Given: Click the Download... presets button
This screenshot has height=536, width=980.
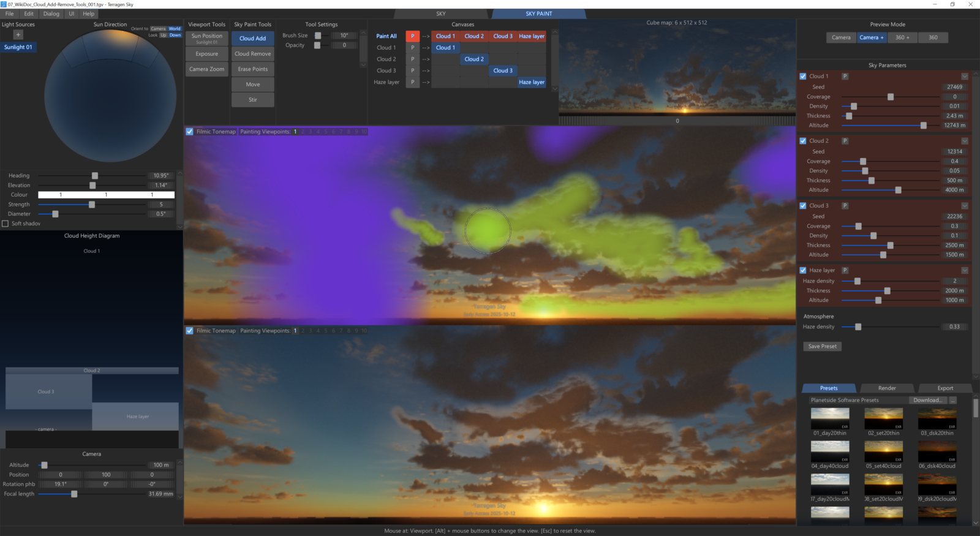Looking at the screenshot, I should coord(927,400).
